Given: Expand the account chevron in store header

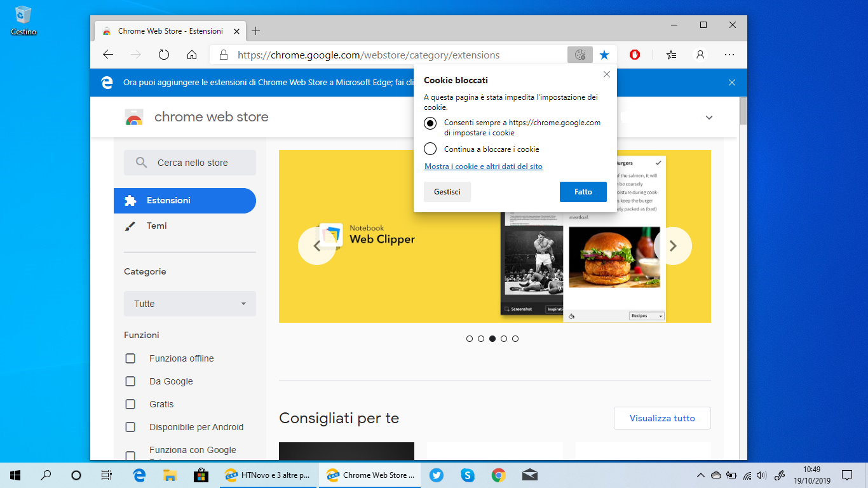Looking at the screenshot, I should click(709, 118).
